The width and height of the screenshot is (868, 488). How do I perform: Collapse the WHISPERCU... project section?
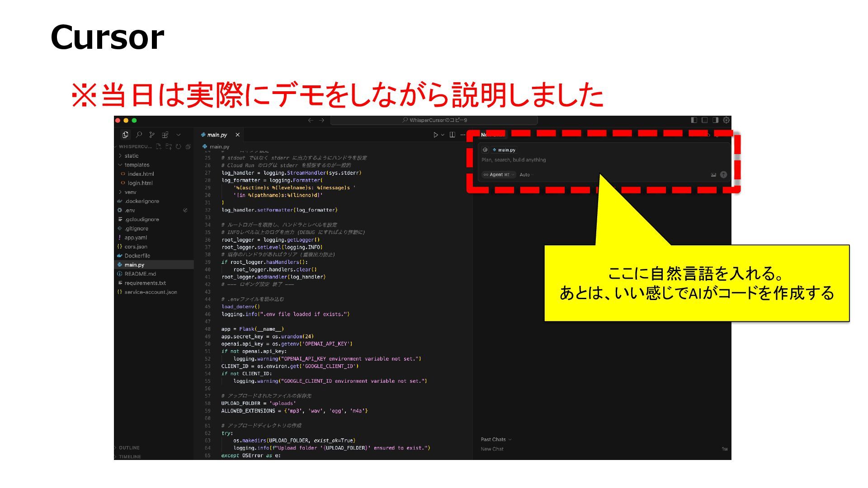pos(134,146)
